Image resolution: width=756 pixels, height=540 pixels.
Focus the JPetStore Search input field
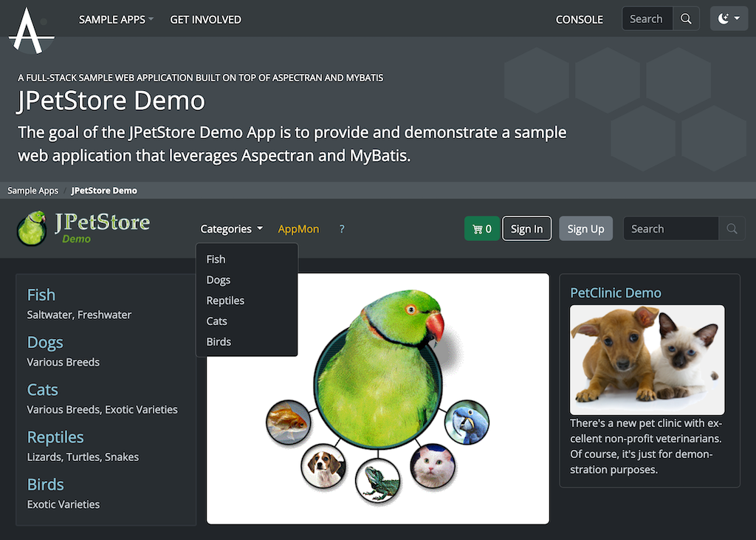tap(671, 229)
